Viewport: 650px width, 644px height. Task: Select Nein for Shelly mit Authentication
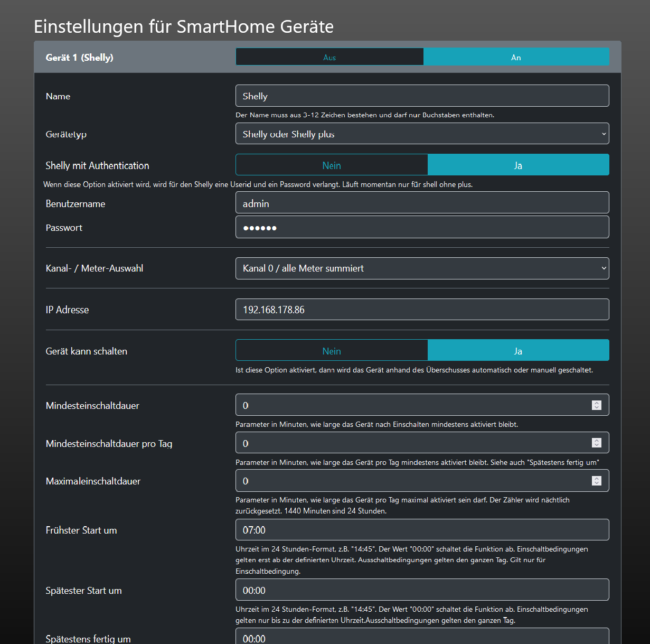332,165
